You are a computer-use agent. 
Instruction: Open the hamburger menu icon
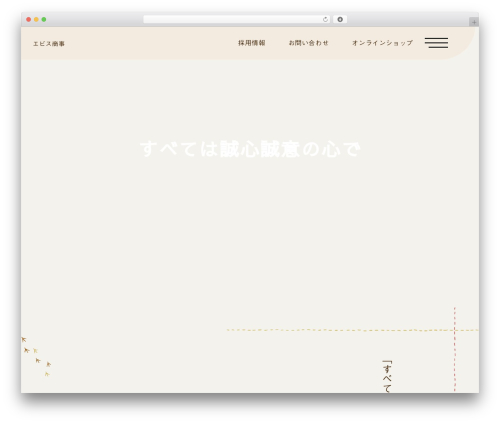[436, 43]
